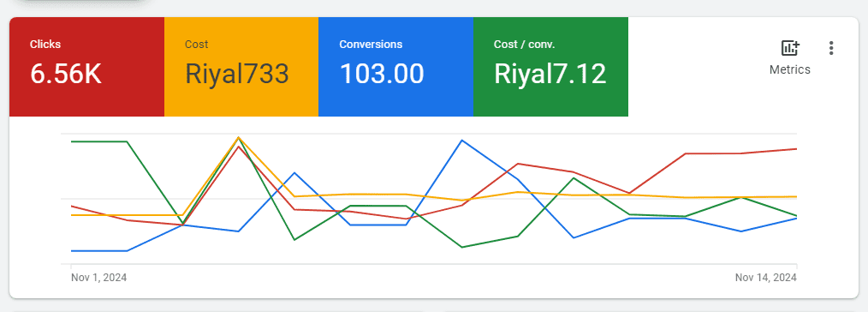
Task: Click the red line's Nov 14 endpoint
Action: pos(796,149)
